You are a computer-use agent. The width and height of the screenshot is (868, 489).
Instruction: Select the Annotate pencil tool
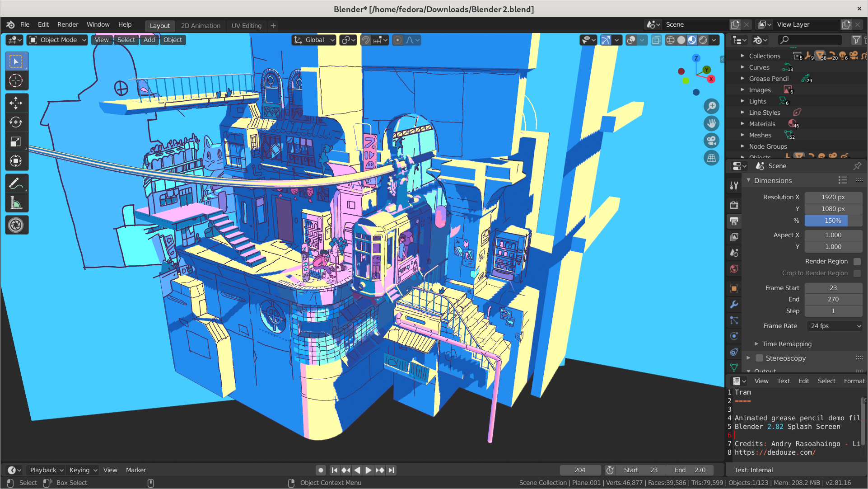click(x=16, y=184)
